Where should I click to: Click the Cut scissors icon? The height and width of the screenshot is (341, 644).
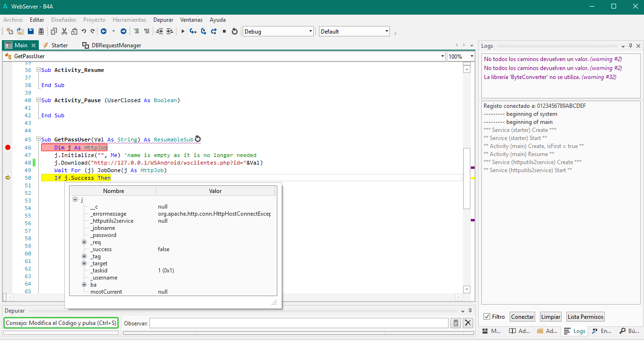[64, 32]
